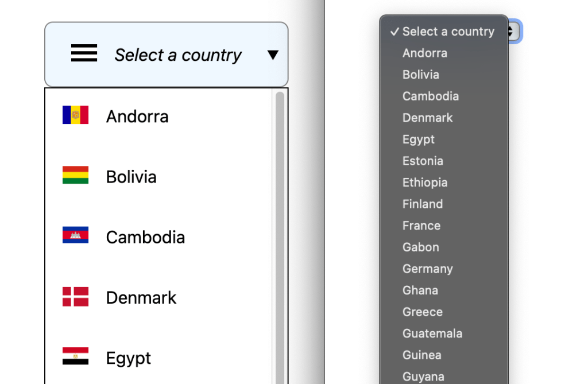Click the Egypt flag icon
Image resolution: width=588 pixels, height=384 pixels.
pos(75,356)
